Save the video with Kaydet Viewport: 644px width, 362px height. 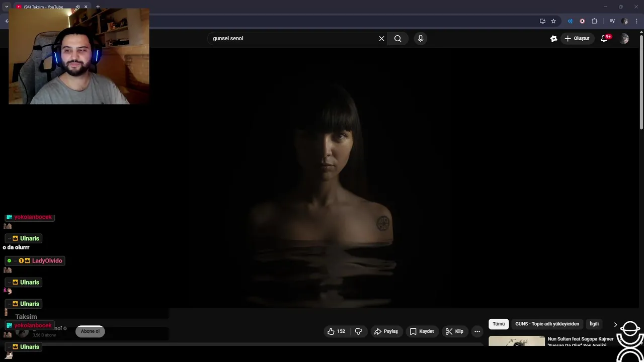[422, 331]
